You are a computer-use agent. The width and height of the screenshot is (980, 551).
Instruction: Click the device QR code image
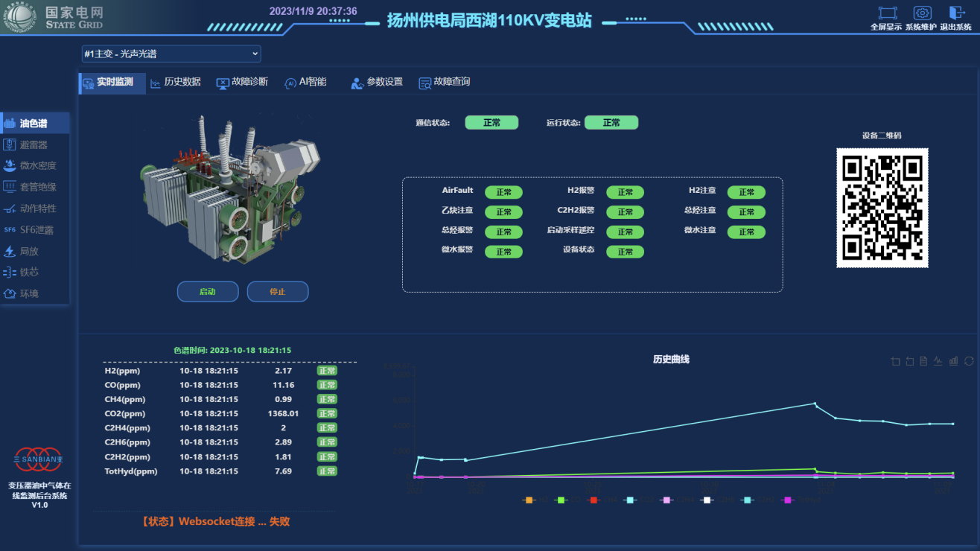[882, 208]
